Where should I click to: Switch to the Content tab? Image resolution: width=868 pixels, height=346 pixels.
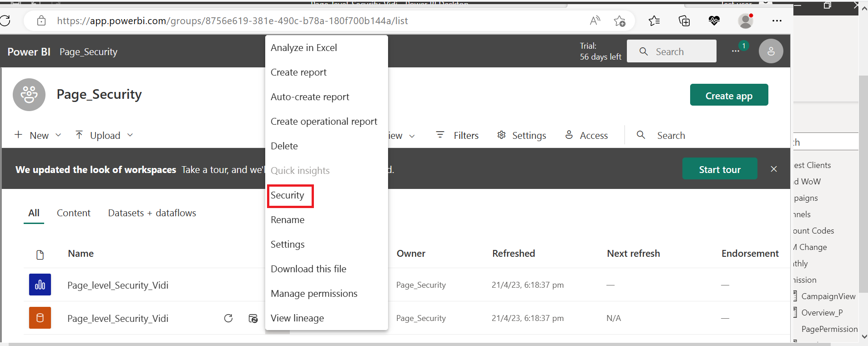(x=74, y=213)
